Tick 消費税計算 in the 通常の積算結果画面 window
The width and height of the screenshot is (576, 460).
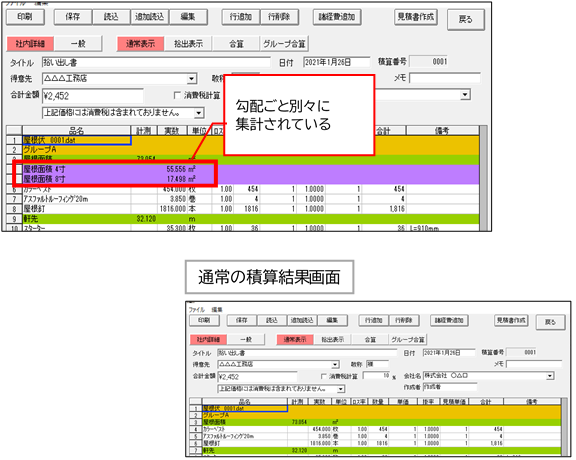324,376
